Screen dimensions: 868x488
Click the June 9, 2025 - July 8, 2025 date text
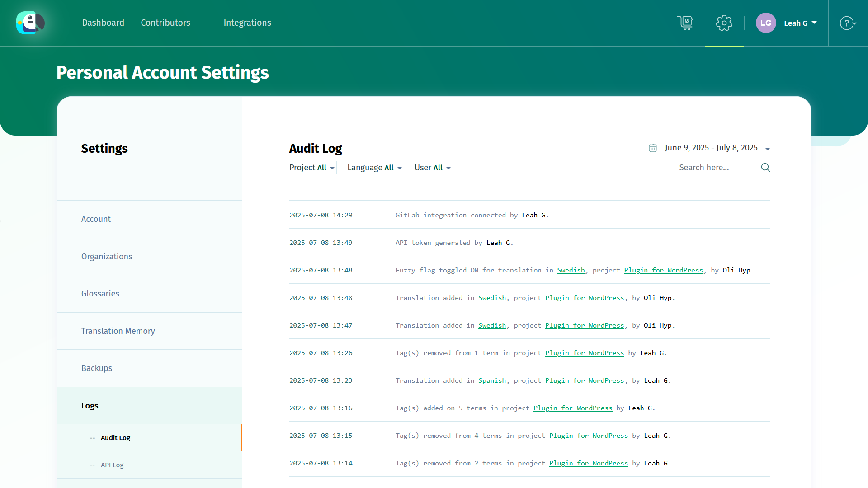click(x=711, y=148)
